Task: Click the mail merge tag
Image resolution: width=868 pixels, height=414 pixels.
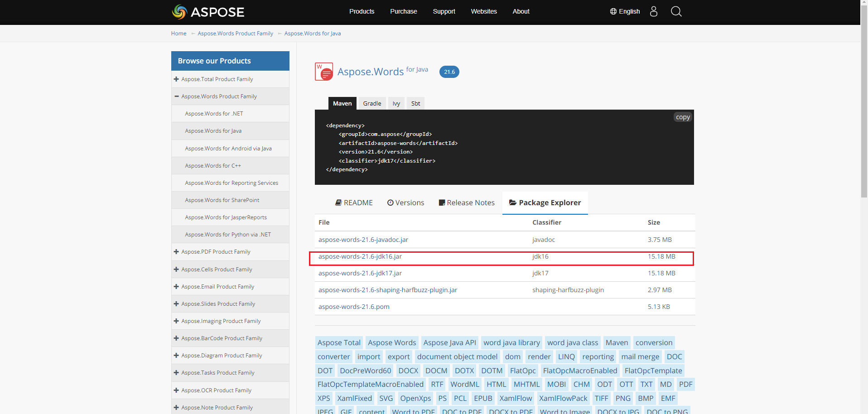Action: click(x=640, y=356)
